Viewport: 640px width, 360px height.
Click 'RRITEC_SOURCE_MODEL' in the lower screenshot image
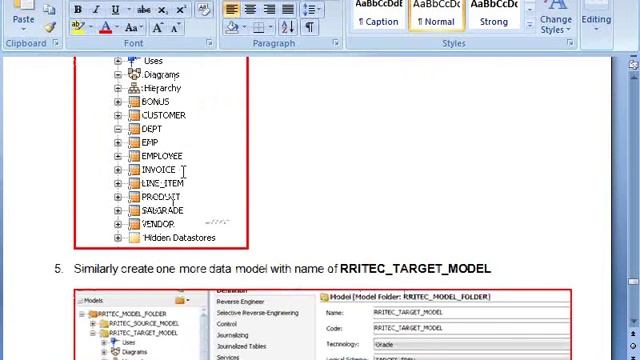[144, 324]
